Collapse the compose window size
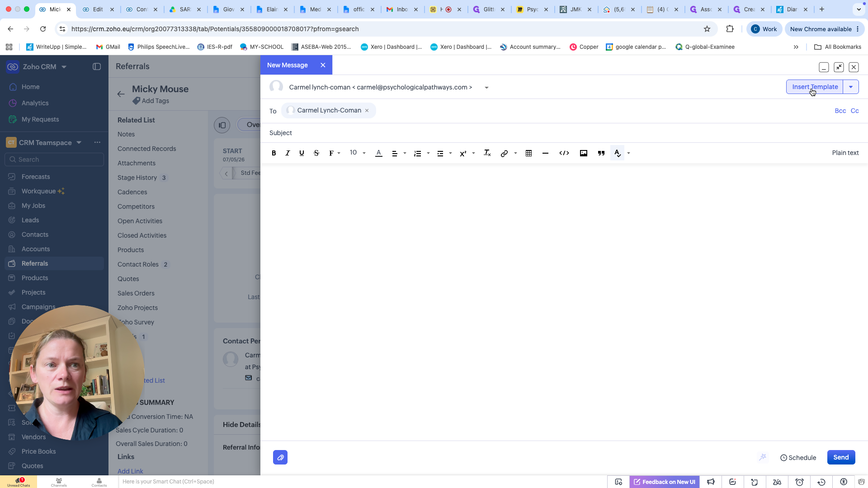 point(839,67)
